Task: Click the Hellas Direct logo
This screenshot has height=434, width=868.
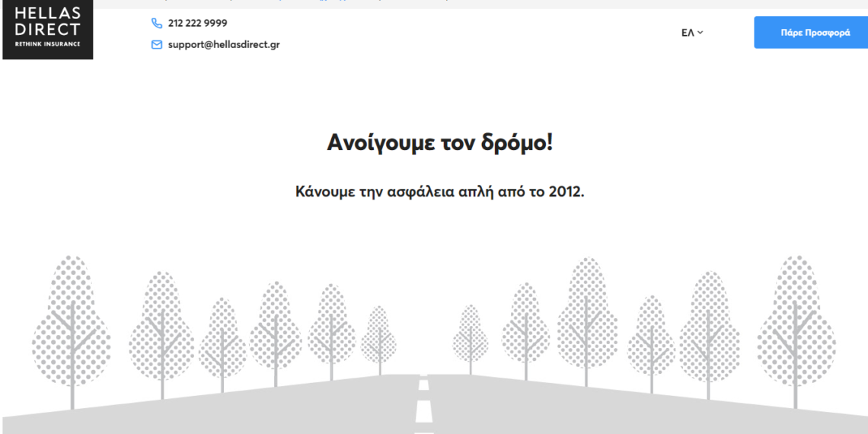Action: 47,28
